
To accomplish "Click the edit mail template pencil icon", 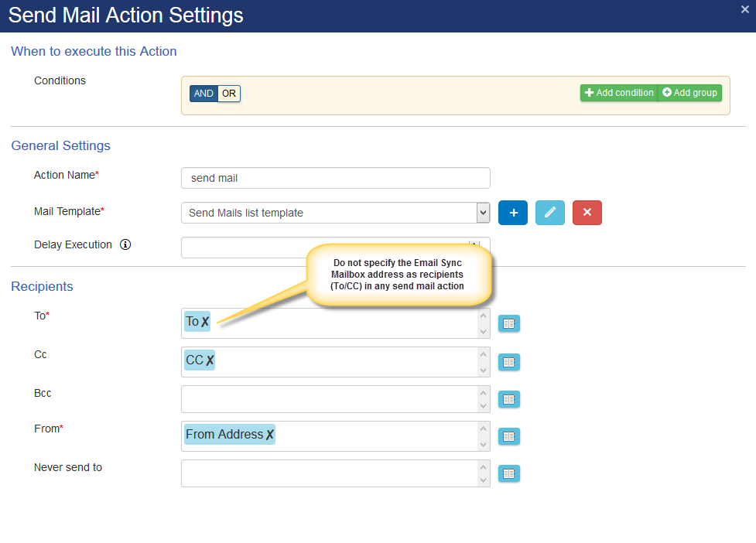I will pos(549,213).
